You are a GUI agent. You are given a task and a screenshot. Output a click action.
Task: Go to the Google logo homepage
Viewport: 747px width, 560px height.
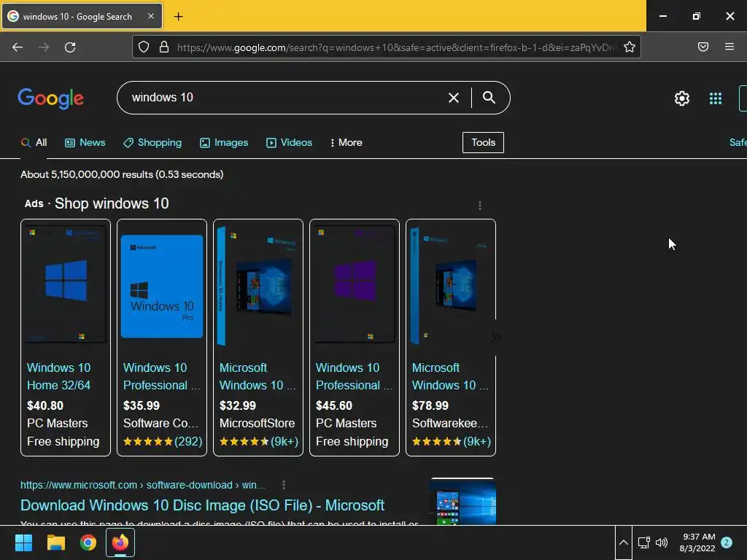click(50, 98)
